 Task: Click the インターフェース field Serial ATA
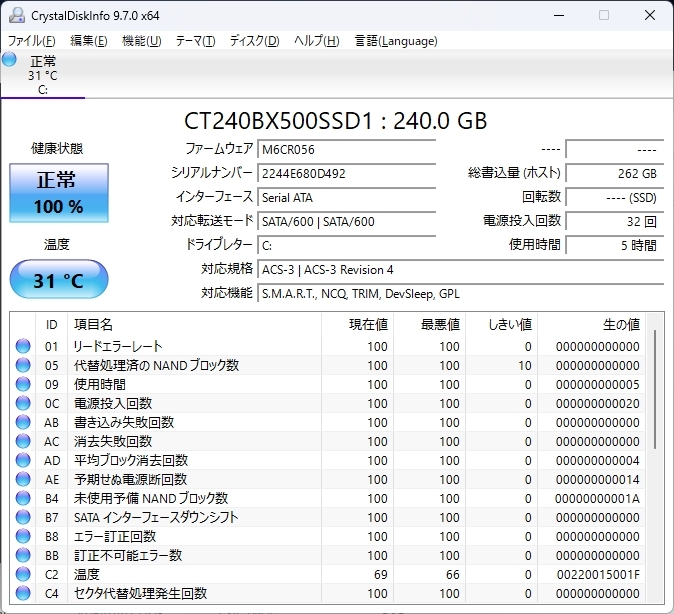tap(346, 197)
